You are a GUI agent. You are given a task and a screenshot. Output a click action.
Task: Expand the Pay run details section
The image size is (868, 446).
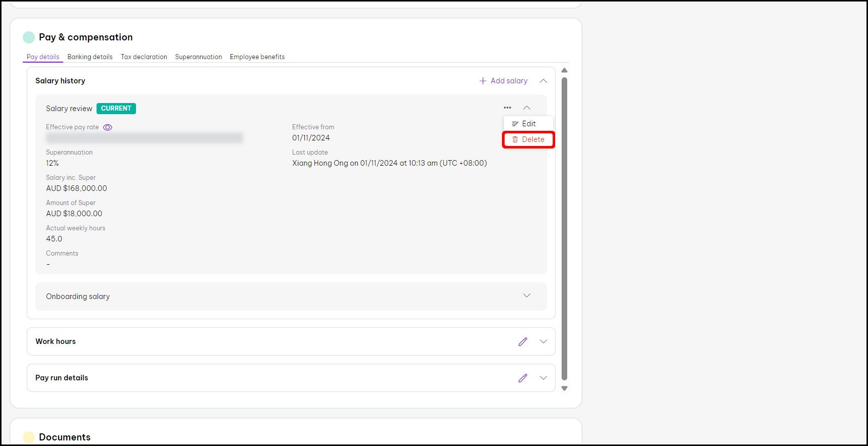[x=543, y=378]
